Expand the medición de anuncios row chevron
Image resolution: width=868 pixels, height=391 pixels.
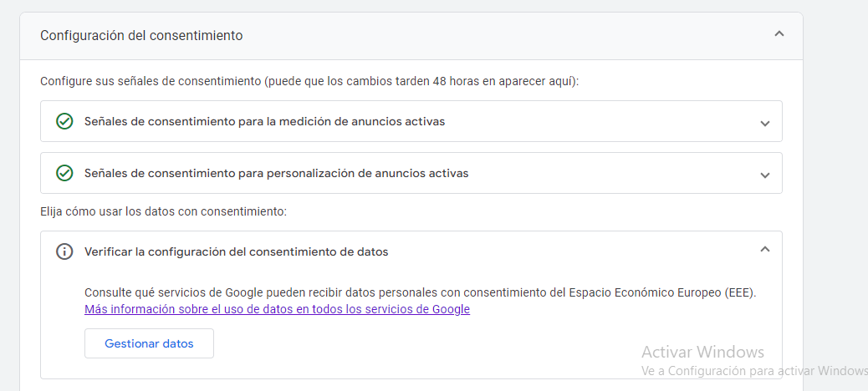point(765,124)
